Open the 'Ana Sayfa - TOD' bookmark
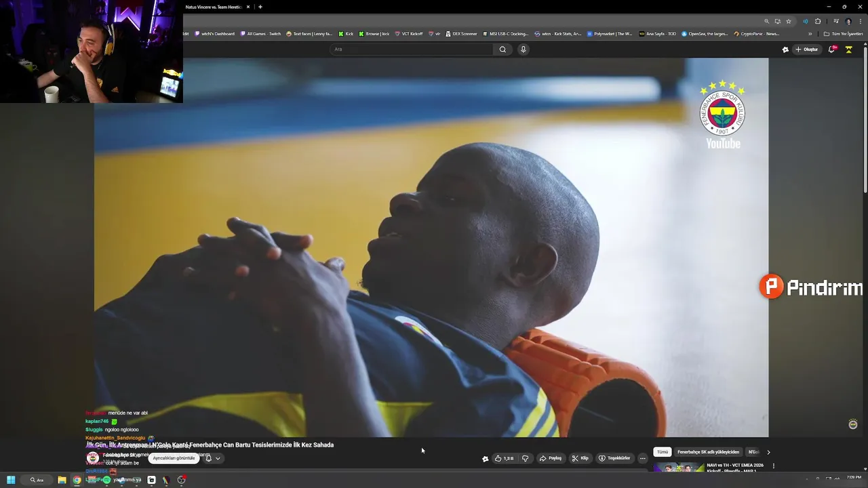868x488 pixels. (658, 33)
